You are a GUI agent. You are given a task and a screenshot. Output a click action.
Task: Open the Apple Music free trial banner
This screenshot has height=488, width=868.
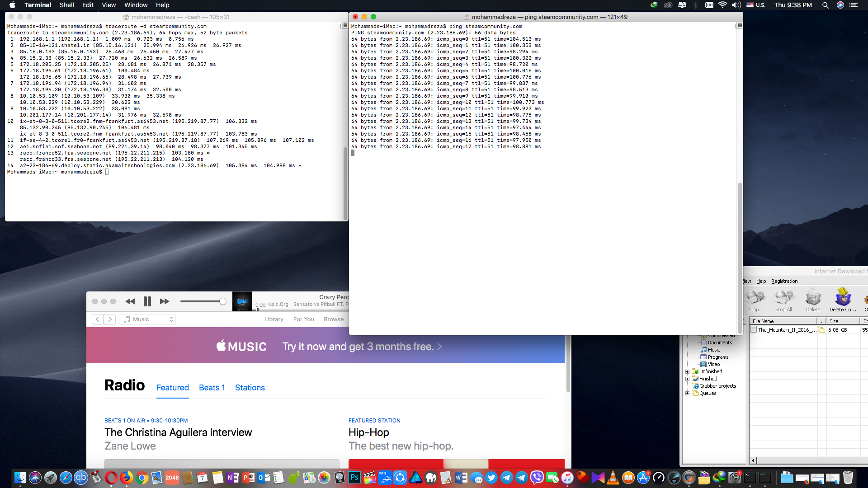[x=325, y=346]
